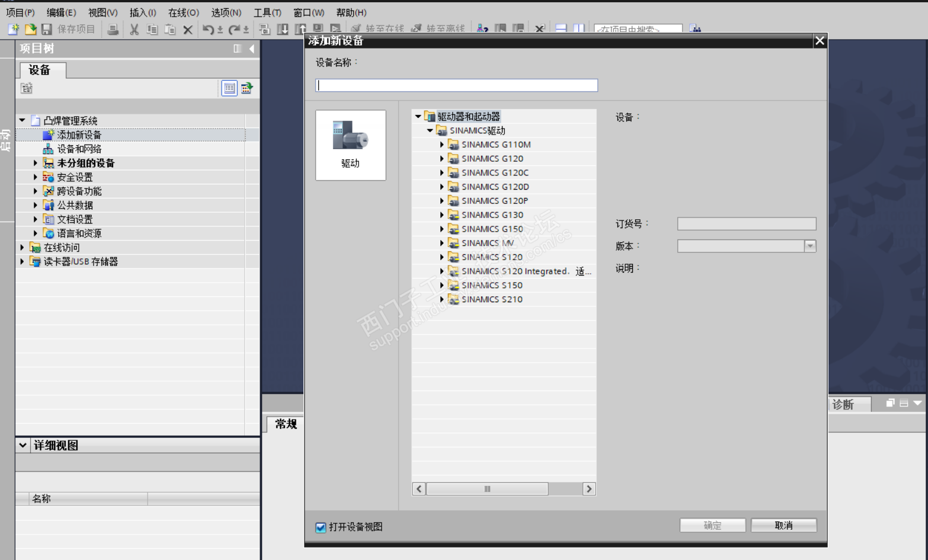This screenshot has height=560, width=928.
Task: Collapse the 驱动器和起动器 tree node
Action: (x=418, y=117)
